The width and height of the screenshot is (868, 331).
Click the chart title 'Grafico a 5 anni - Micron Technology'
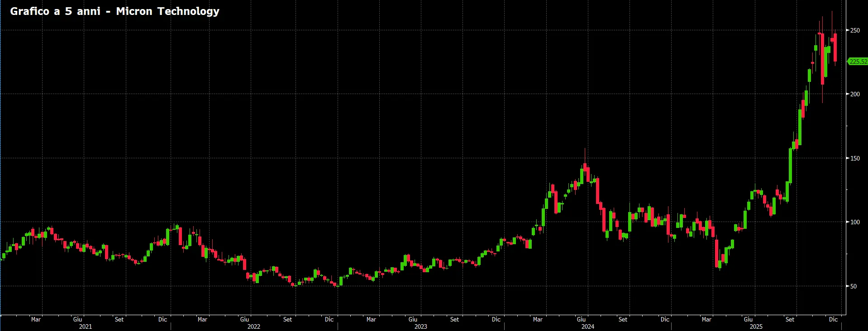click(x=114, y=11)
